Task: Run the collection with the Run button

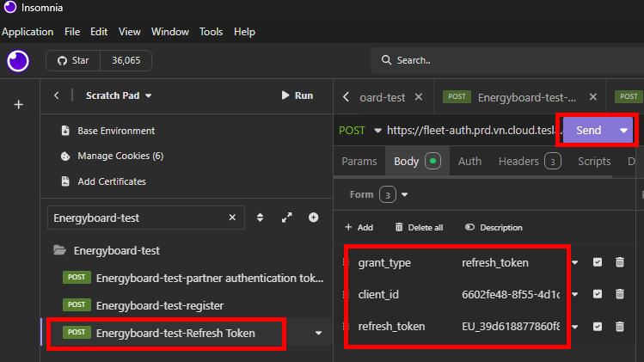Action: (x=297, y=95)
